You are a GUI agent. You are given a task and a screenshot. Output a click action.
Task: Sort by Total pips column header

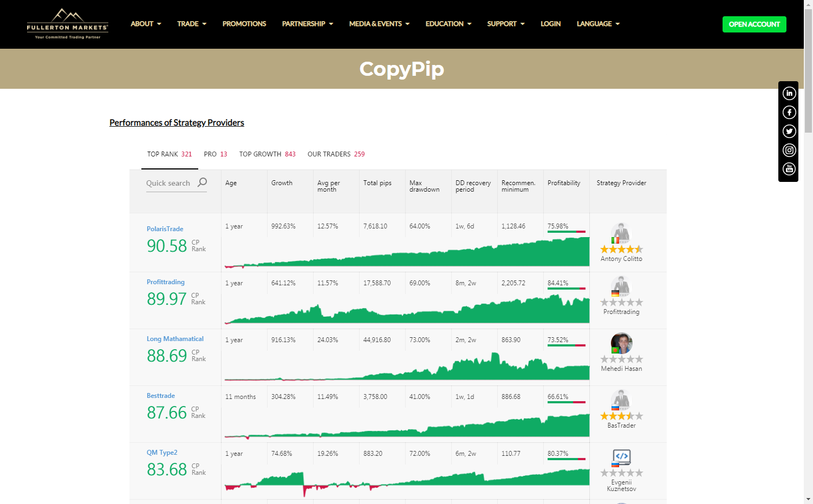click(x=378, y=183)
